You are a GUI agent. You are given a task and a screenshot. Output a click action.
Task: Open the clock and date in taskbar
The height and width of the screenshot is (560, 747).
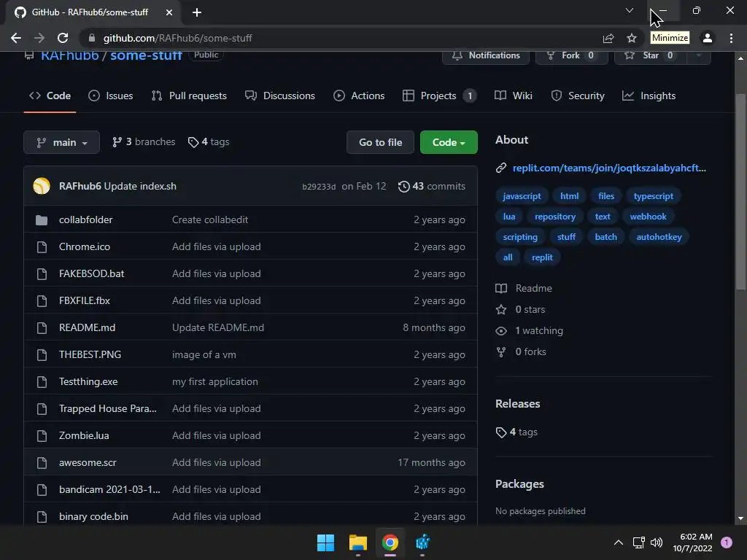pyautogui.click(x=692, y=542)
